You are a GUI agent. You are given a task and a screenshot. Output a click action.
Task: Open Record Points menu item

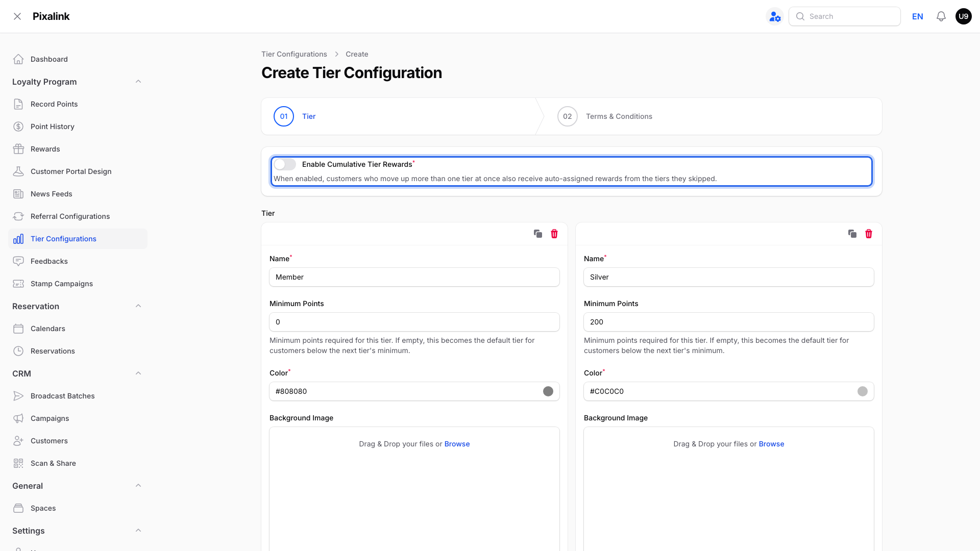(78, 104)
